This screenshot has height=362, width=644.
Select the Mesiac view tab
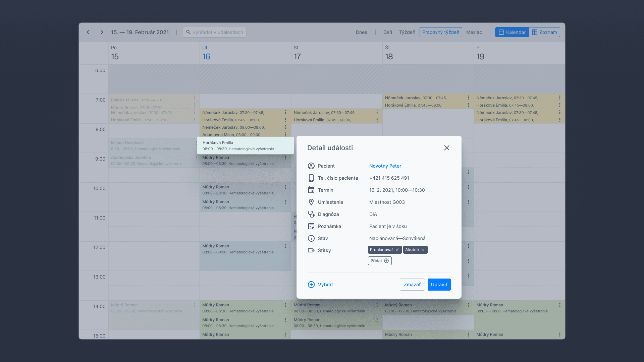(474, 32)
